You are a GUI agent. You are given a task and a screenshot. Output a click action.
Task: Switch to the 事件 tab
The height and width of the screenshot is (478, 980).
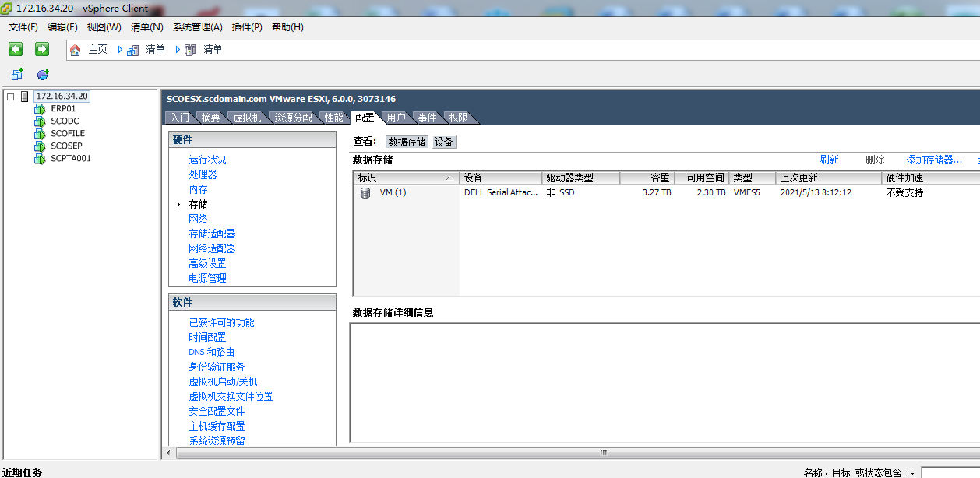pos(427,118)
